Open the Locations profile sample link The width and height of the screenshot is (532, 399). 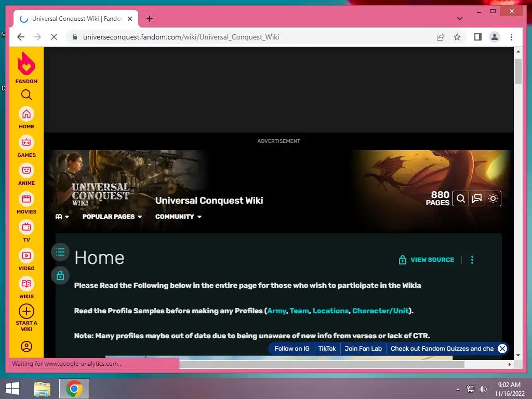coord(330,311)
